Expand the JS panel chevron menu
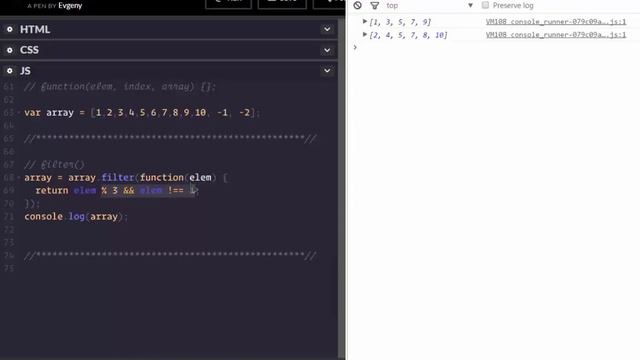Screen dimensions: 640x360 [327, 71]
